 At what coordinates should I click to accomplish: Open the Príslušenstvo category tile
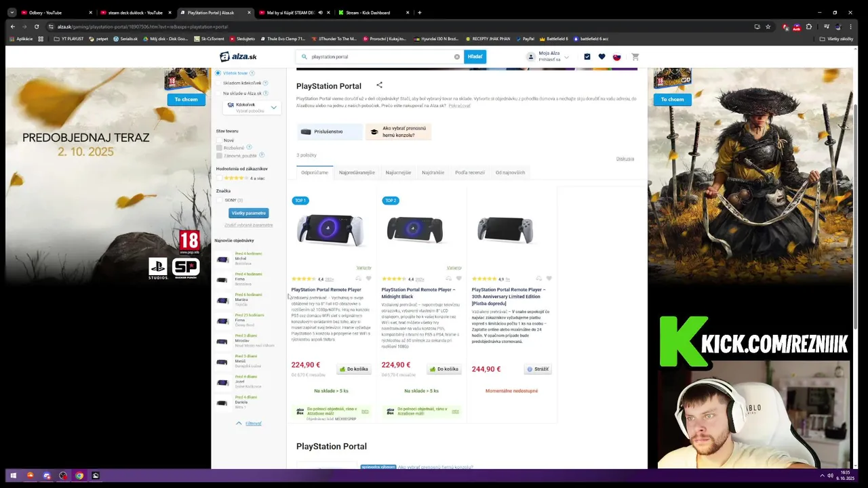(x=329, y=131)
